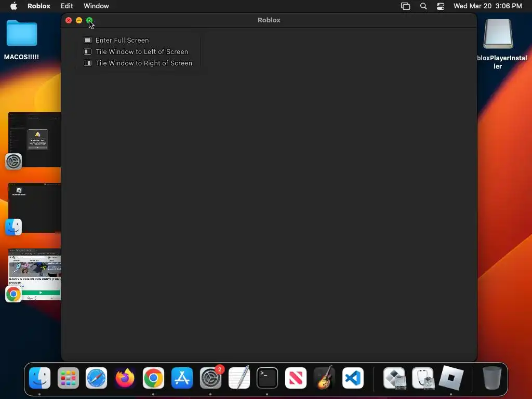Open the Window menu
532x399 pixels.
pyautogui.click(x=96, y=6)
